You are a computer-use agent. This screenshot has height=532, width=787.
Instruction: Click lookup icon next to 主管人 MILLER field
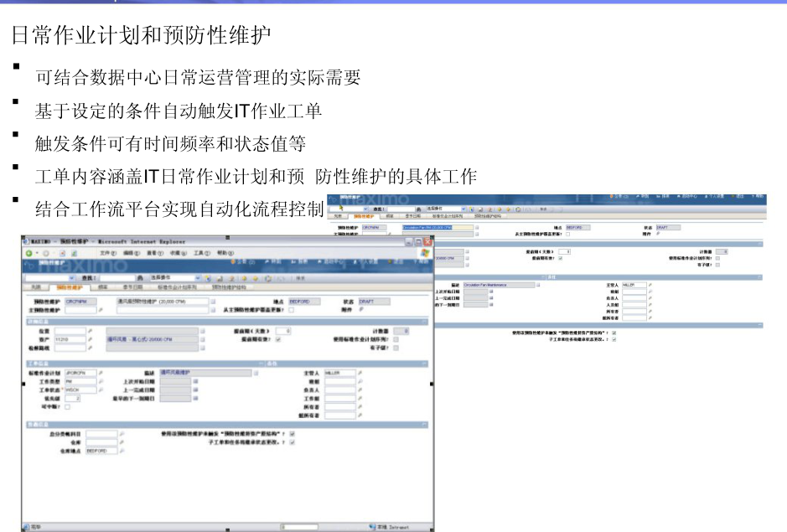click(360, 372)
